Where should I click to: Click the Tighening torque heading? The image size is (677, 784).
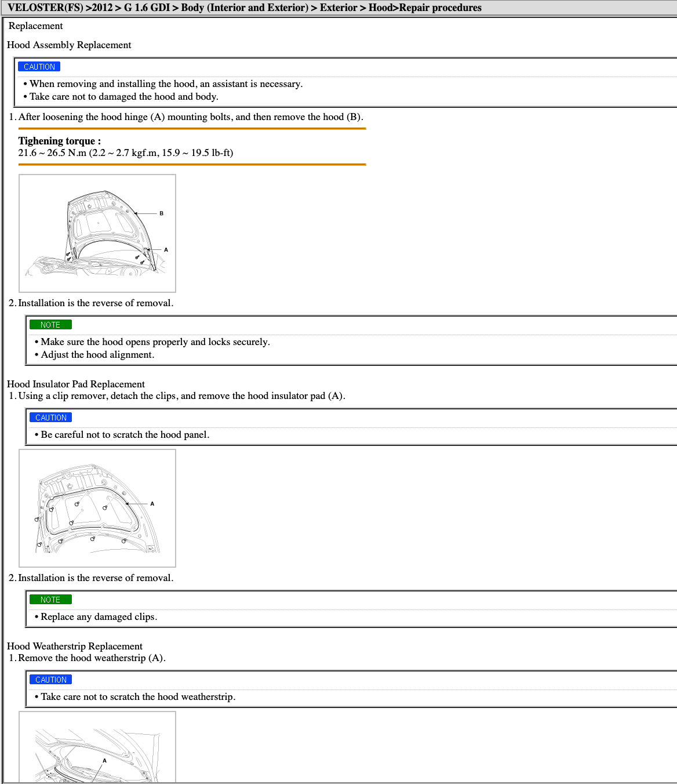(60, 141)
